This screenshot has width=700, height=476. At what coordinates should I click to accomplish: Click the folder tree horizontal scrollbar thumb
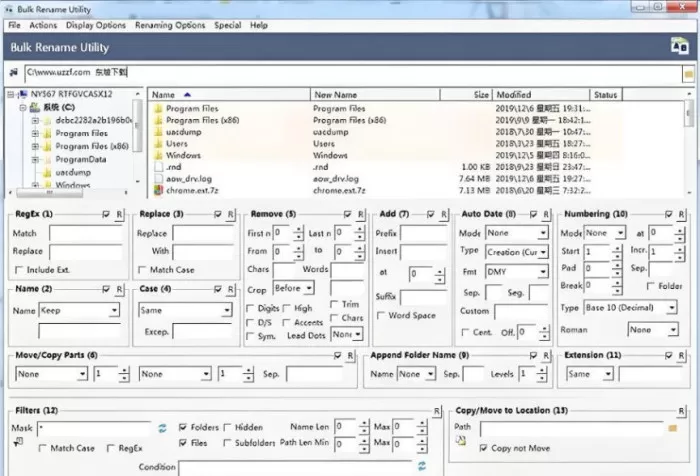[x=49, y=193]
